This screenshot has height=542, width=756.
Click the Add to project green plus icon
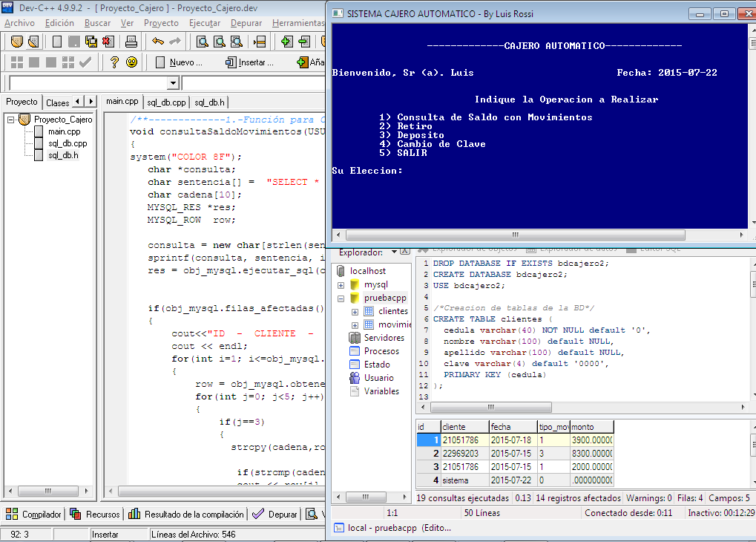(287, 42)
